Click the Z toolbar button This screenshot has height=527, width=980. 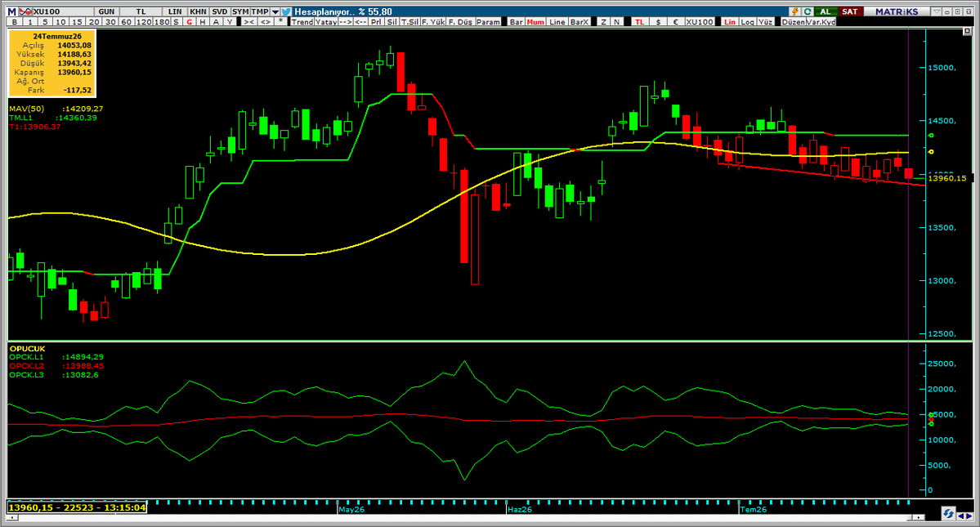click(x=603, y=22)
